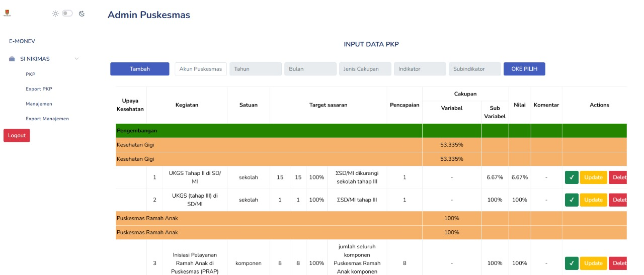Go to Export Manajemen in the sidebar

tap(47, 119)
